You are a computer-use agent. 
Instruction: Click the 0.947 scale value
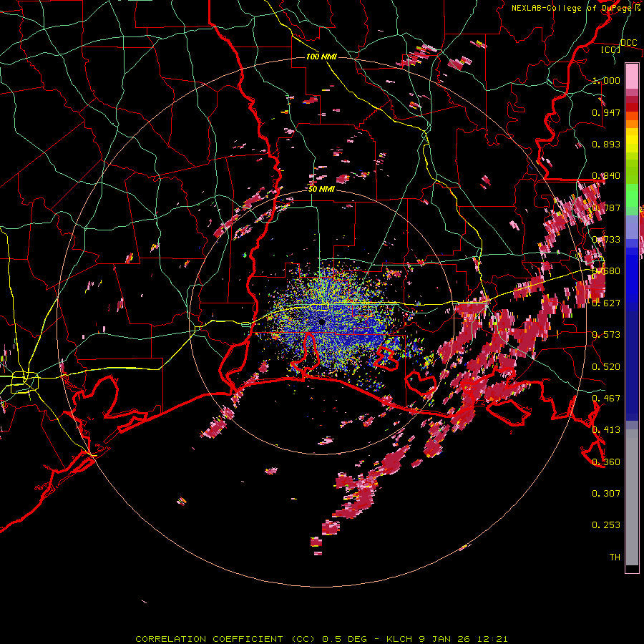606,112
